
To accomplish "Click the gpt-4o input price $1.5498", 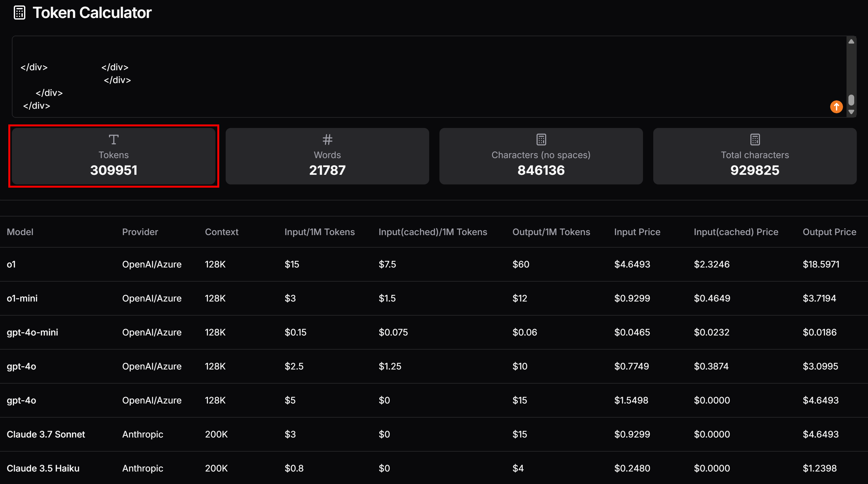I will [x=631, y=400].
